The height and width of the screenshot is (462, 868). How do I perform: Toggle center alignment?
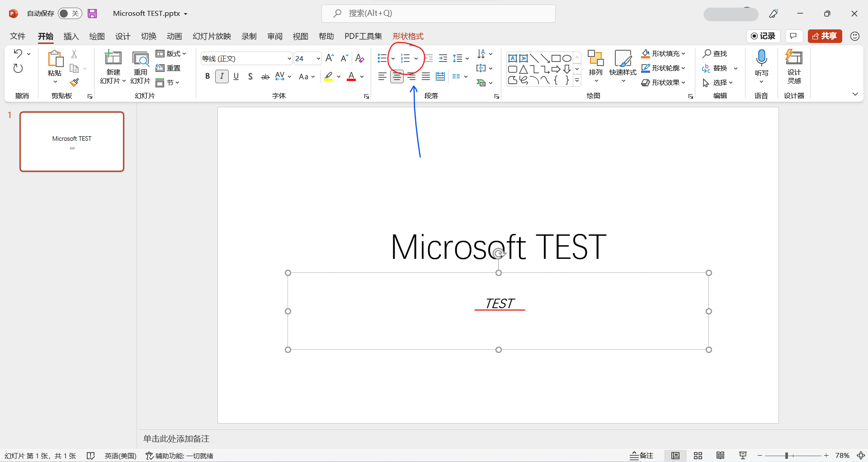pos(397,76)
